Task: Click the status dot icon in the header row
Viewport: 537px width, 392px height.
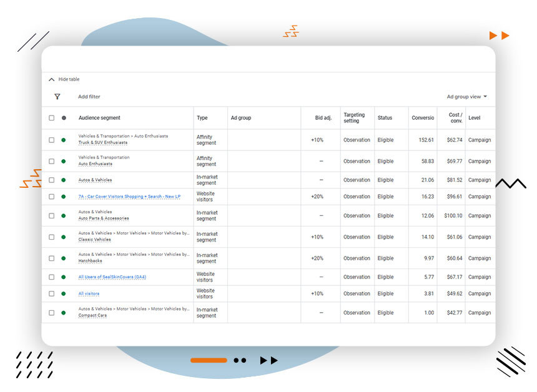Action: [64, 118]
